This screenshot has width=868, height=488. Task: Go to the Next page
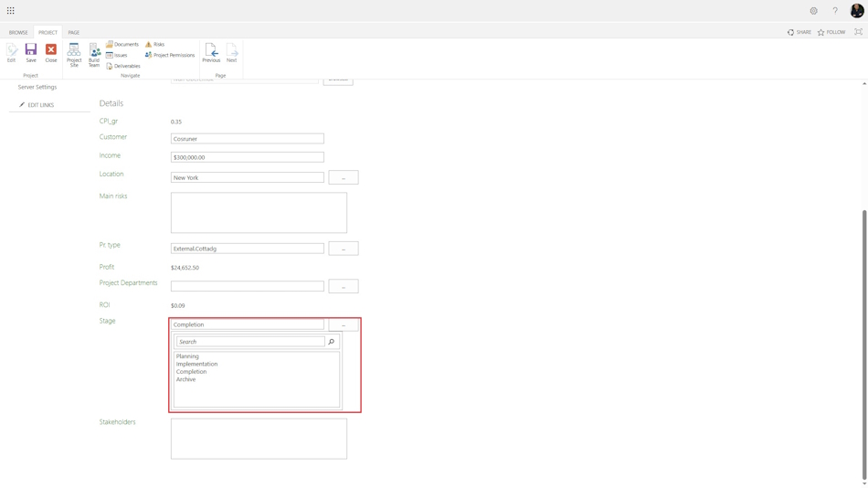(x=231, y=53)
